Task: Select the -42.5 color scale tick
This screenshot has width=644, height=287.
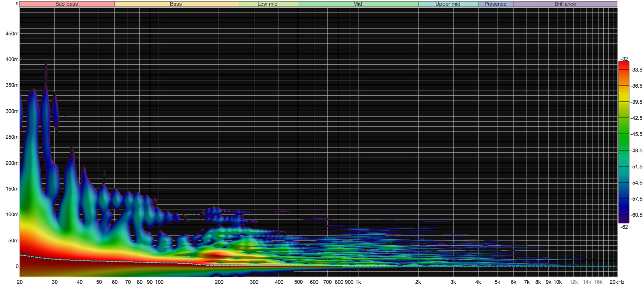Action: pyautogui.click(x=636, y=118)
